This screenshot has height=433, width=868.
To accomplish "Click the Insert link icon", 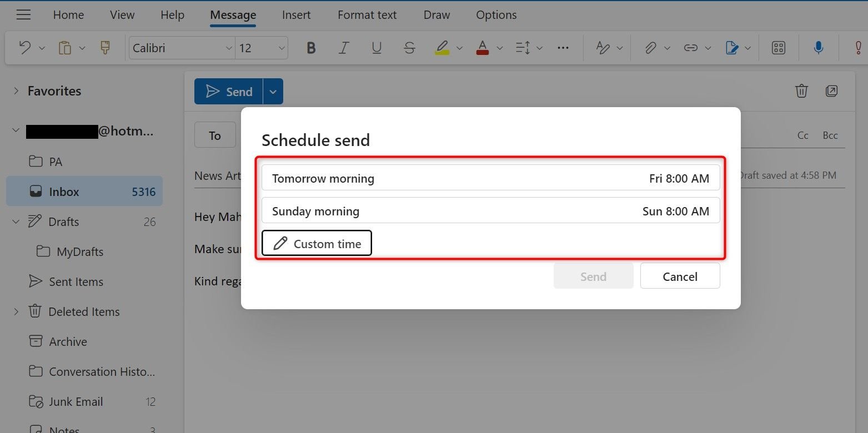I will [691, 48].
